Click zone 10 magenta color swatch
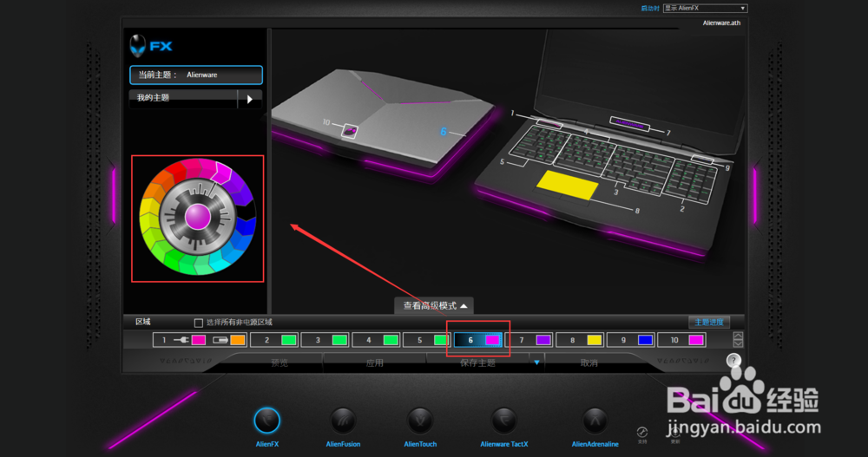 pos(696,340)
